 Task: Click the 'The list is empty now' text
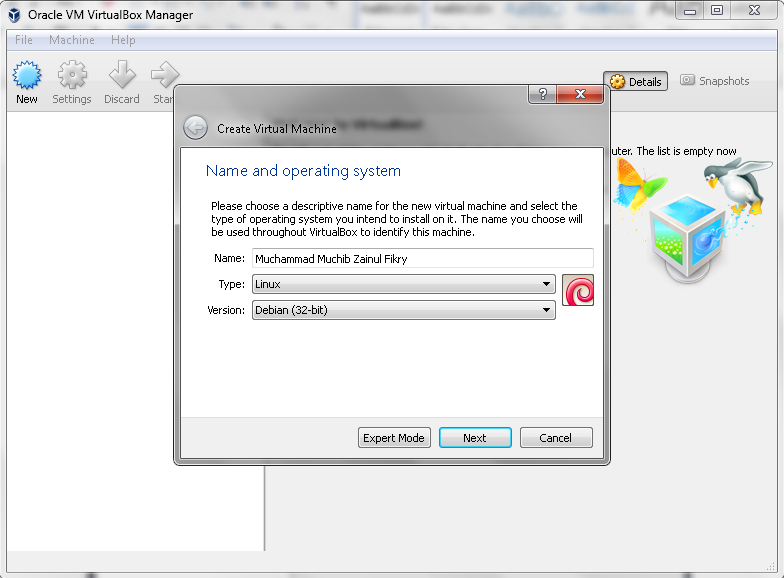tap(686, 151)
